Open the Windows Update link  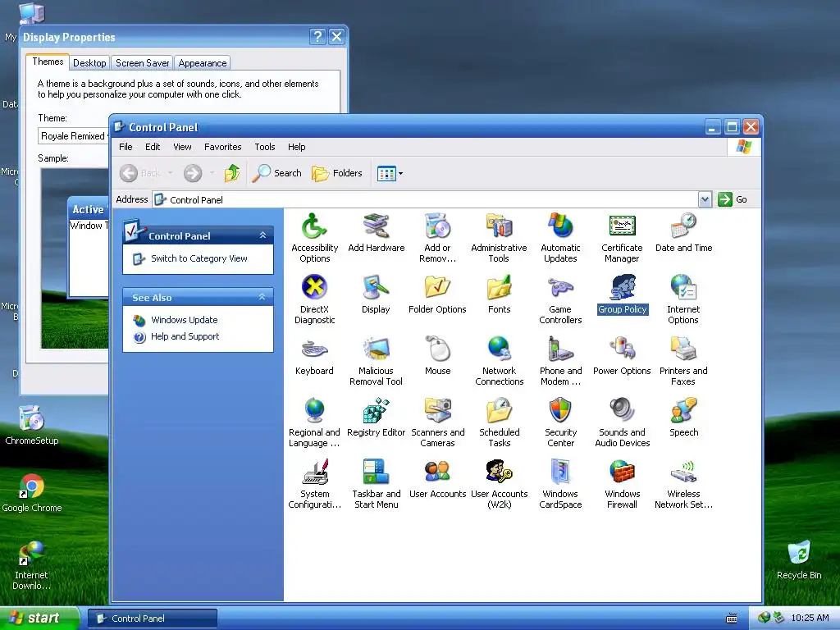(x=185, y=320)
